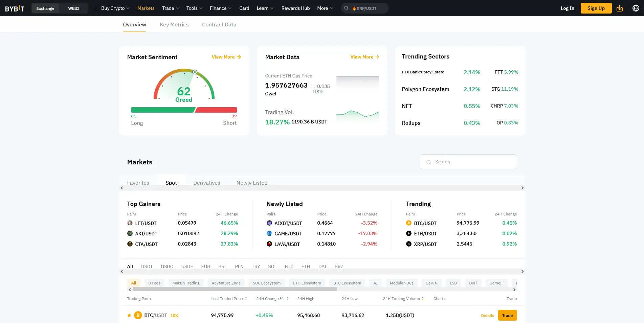
Task: Click the LAVA coin icon
Action: point(269,244)
